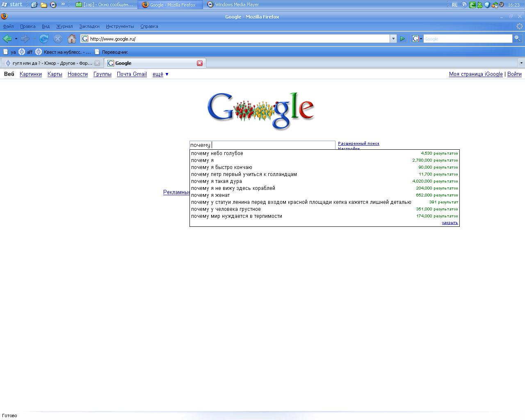Open the address bar URL dropdown

pyautogui.click(x=393, y=39)
